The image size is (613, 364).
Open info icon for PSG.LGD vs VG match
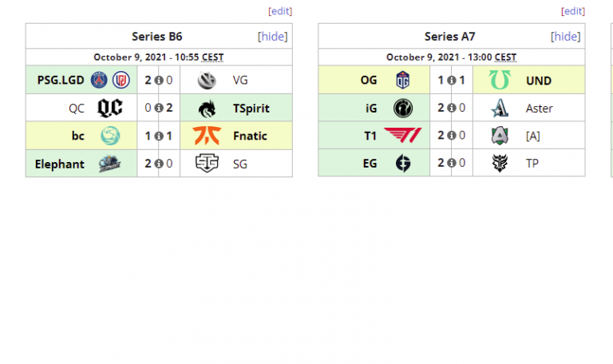(159, 80)
